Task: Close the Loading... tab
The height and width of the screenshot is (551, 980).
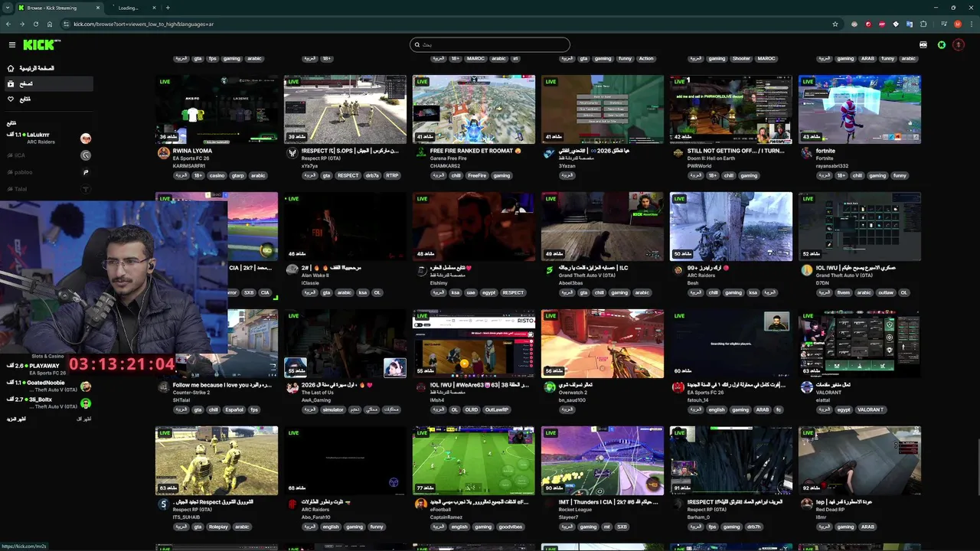Action: (x=154, y=8)
